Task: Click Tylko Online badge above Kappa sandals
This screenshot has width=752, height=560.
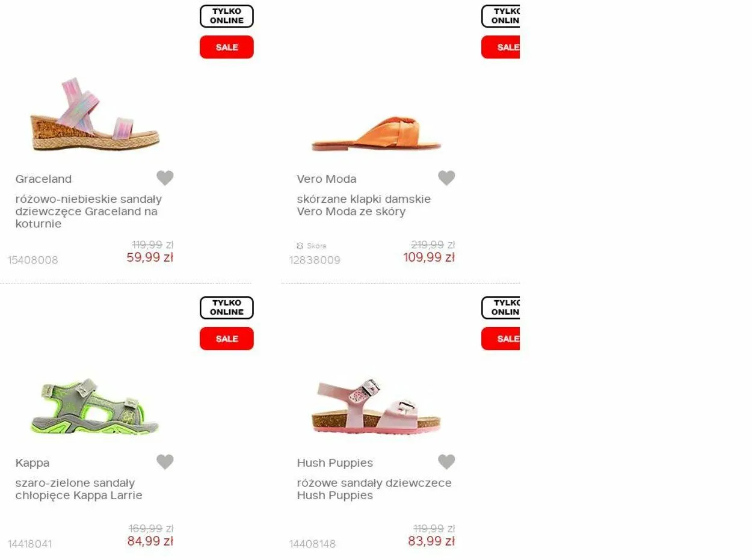Action: (227, 307)
